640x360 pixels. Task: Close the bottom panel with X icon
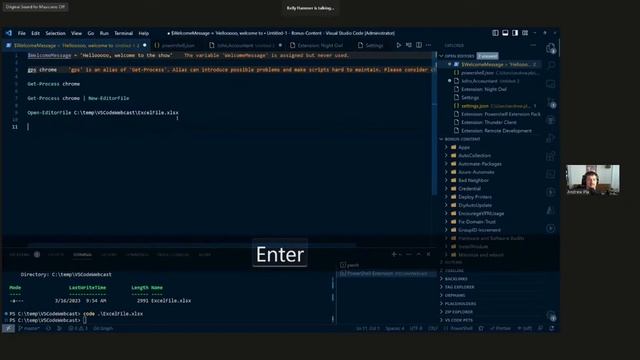pyautogui.click(x=428, y=254)
